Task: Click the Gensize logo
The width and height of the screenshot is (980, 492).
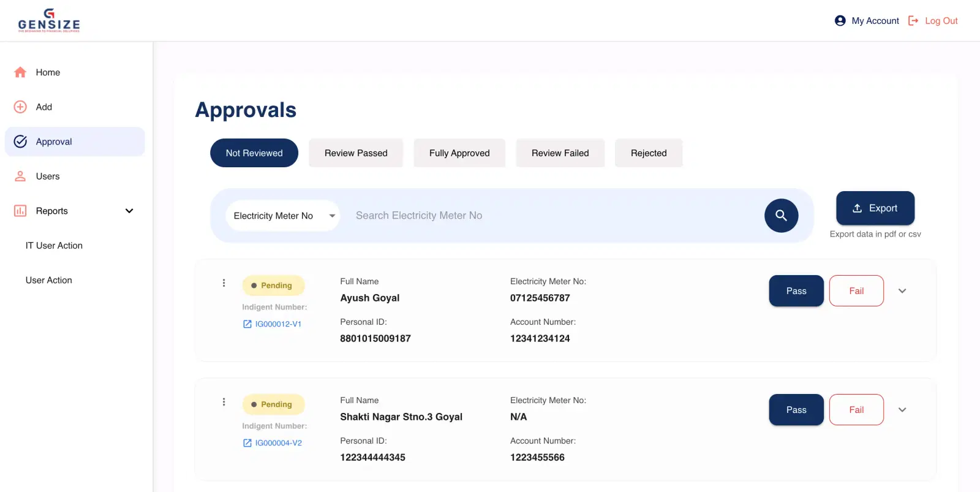Action: pos(49,20)
